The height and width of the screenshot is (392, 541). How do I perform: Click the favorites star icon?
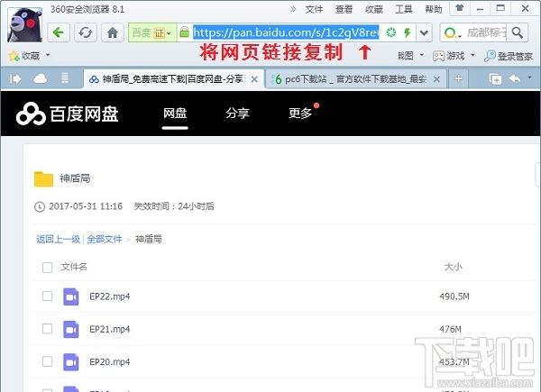pos(14,56)
